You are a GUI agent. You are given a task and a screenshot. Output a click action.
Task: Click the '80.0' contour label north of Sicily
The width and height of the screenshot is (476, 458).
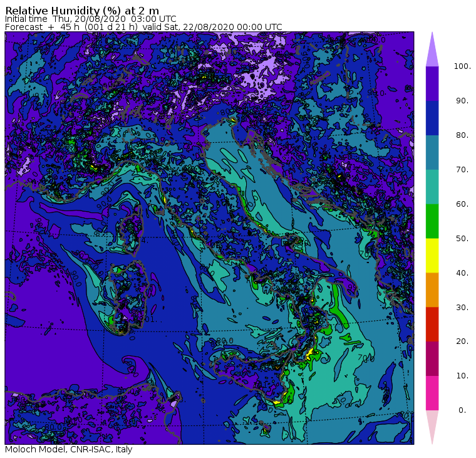coord(224,341)
